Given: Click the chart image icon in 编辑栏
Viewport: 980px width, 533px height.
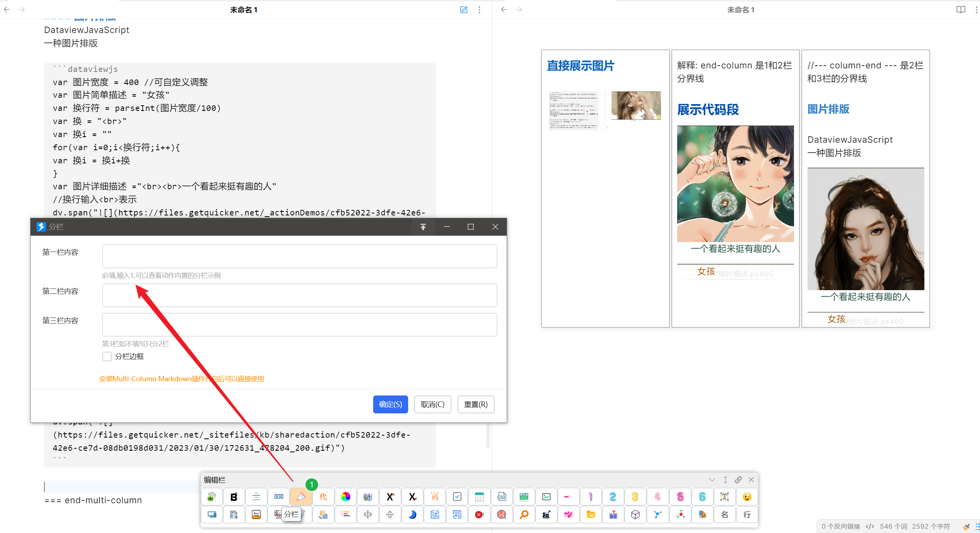Looking at the screenshot, I should click(546, 497).
